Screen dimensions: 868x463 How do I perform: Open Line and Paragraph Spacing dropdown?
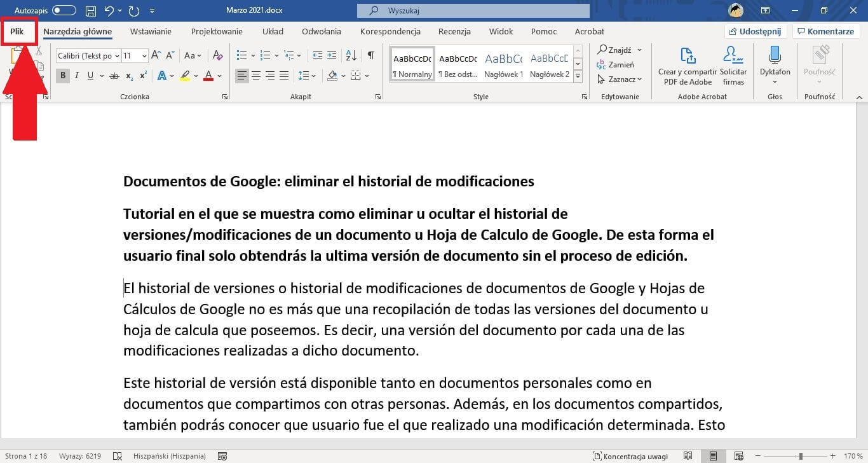(306, 76)
